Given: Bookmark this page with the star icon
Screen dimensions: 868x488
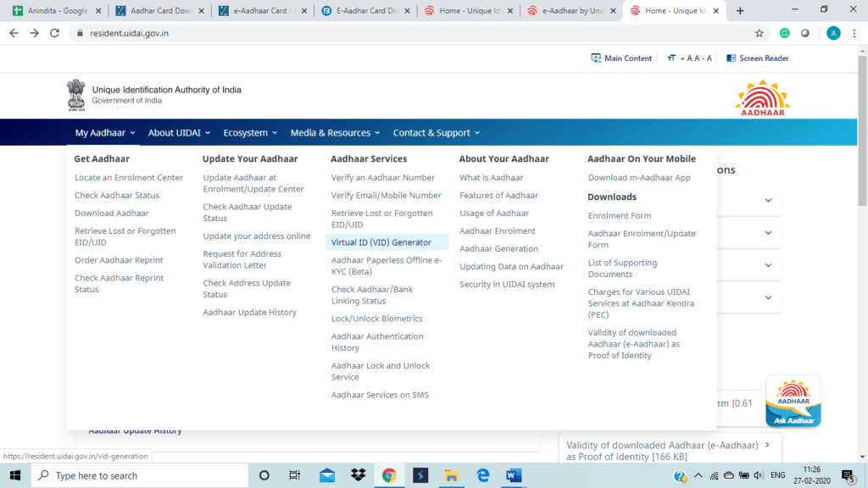Looking at the screenshot, I should tap(759, 33).
